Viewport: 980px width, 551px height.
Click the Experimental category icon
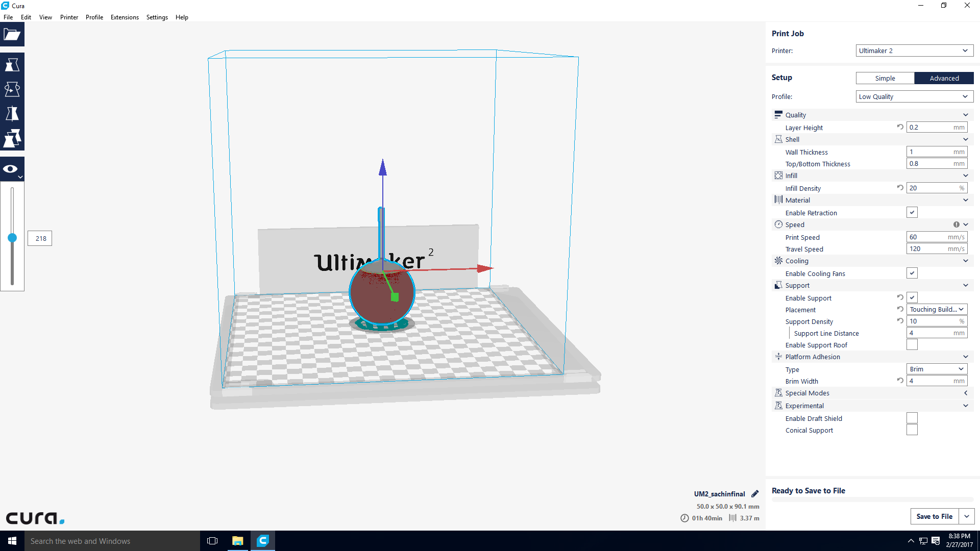pos(778,406)
